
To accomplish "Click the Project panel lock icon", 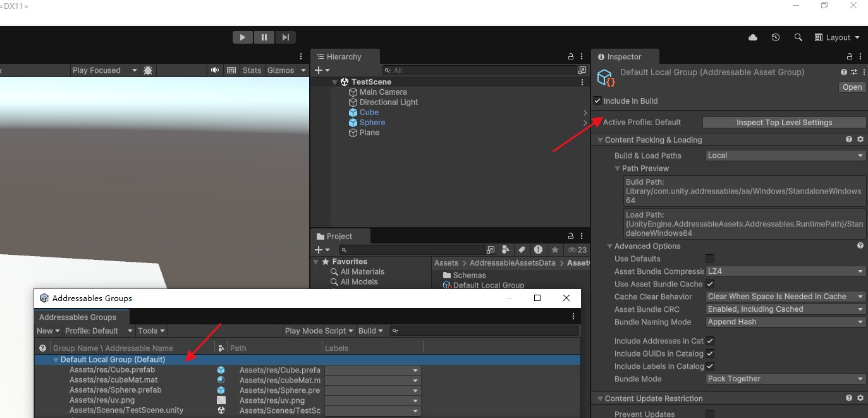I will (571, 236).
